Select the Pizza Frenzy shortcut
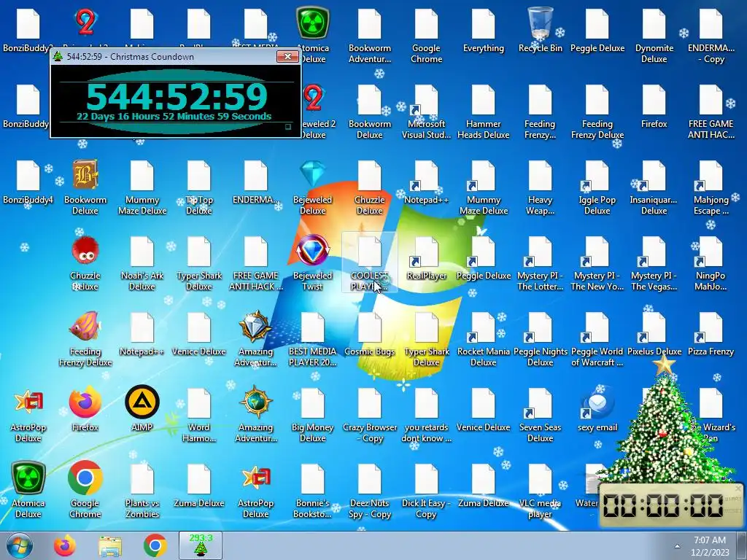Viewport: 747px width, 560px height. tap(711, 333)
